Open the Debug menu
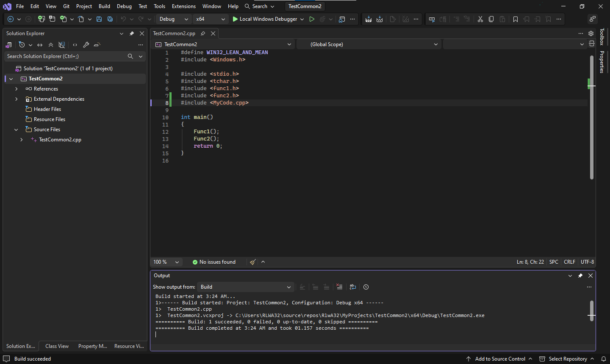Screen dimensions: 610x364 [124, 6]
